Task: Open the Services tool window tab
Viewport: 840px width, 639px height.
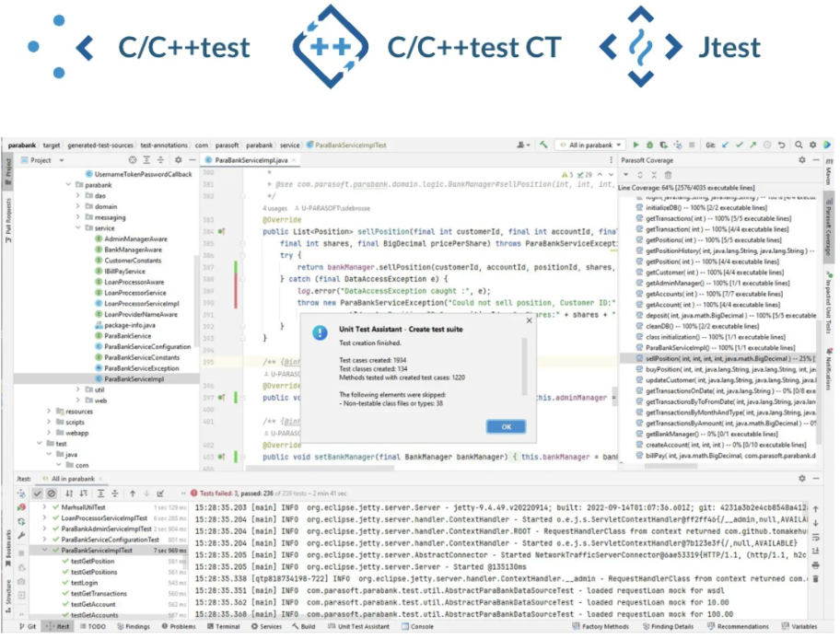Action: [x=266, y=626]
